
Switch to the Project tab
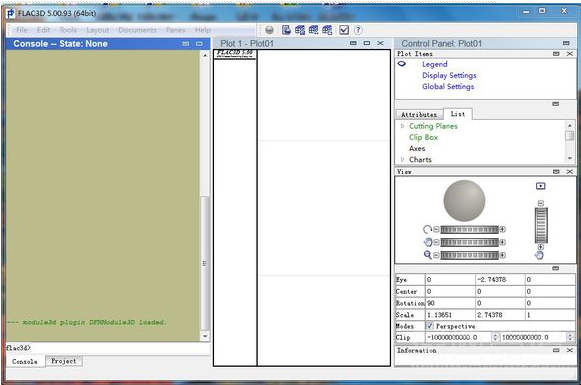coord(64,361)
